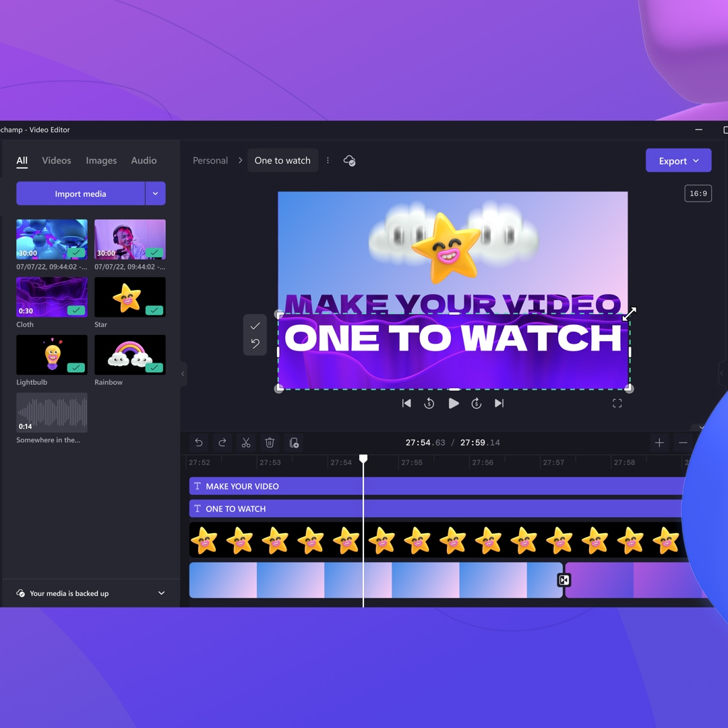Enter fullscreen preview mode
The image size is (728, 728).
click(x=617, y=404)
